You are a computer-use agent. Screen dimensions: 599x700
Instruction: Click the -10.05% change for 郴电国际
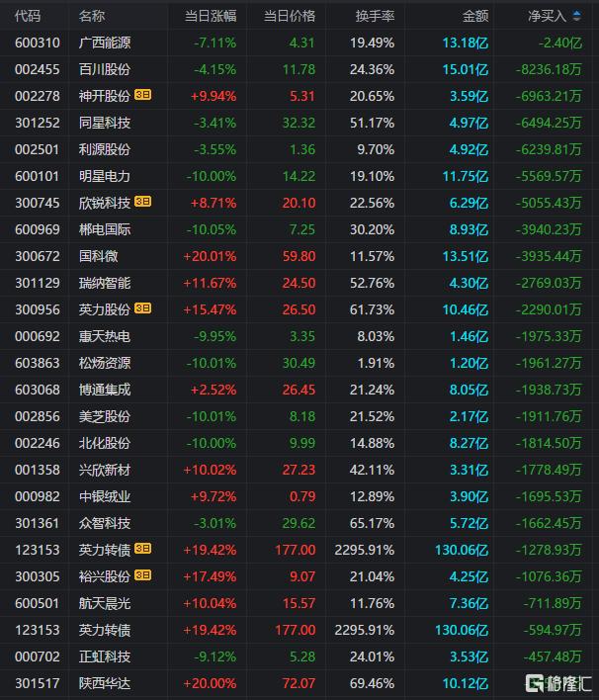tap(212, 230)
